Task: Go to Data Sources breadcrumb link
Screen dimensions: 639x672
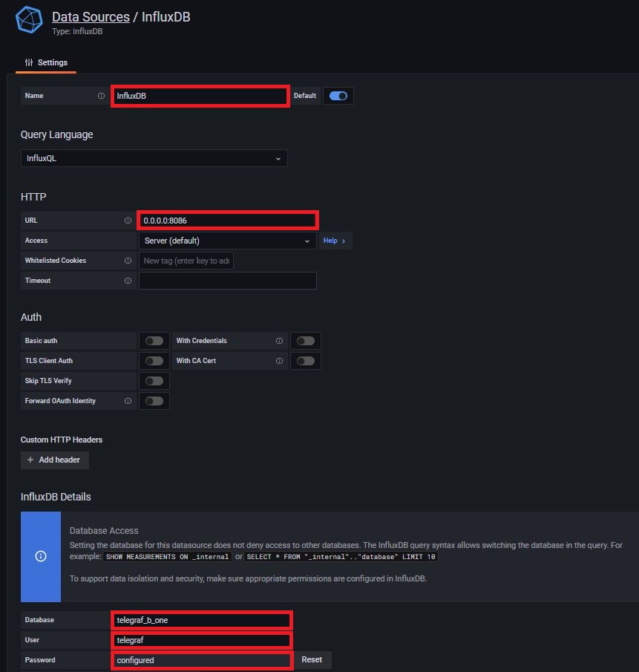Action: coord(91,17)
